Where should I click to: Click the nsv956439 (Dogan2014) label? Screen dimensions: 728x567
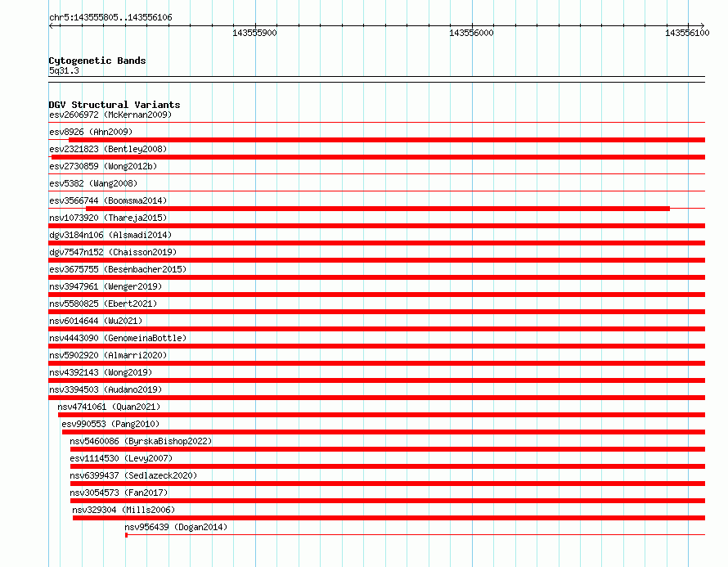(x=176, y=527)
